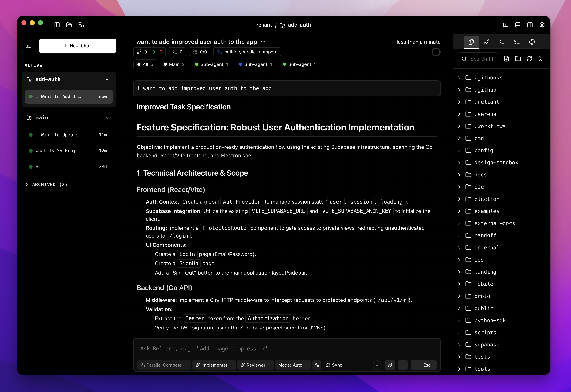Open the Mode: Auto dropdown
Viewport: 571px width, 392px height.
coord(292,365)
